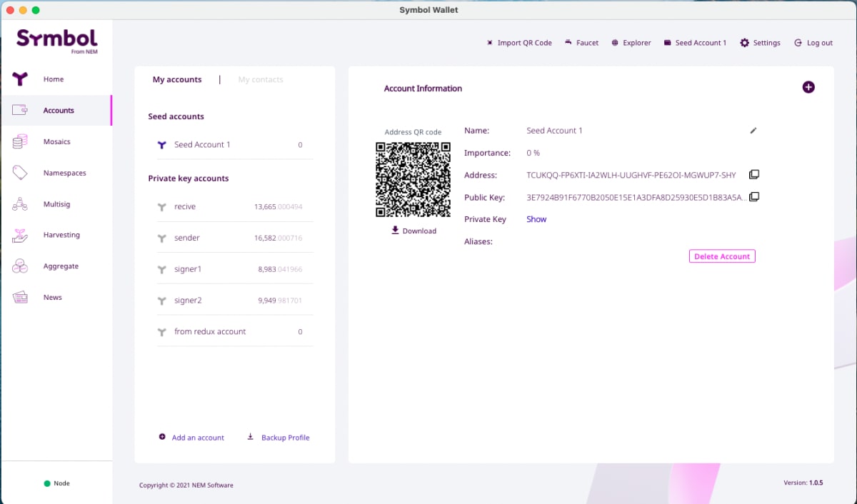Open the News newspaper icon

(x=20, y=298)
